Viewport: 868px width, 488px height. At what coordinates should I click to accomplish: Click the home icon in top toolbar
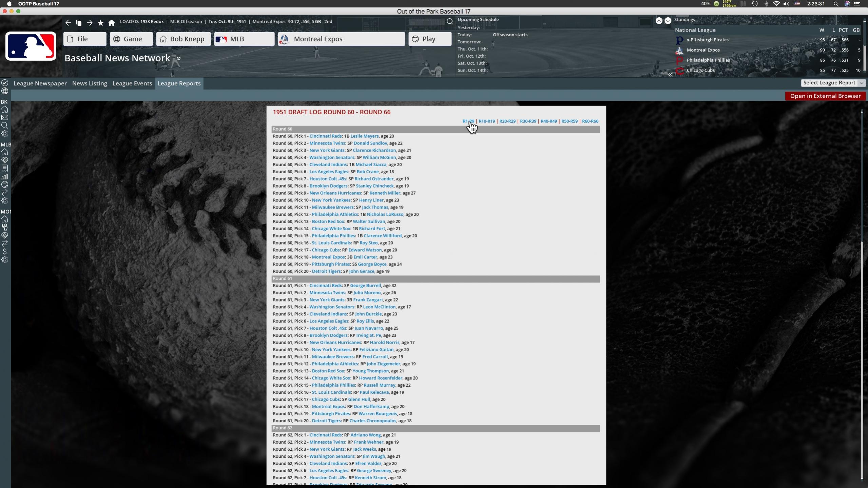(x=111, y=23)
